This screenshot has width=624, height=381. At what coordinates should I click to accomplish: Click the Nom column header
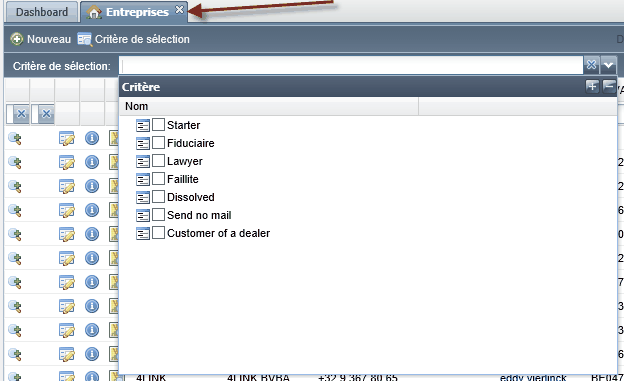269,106
